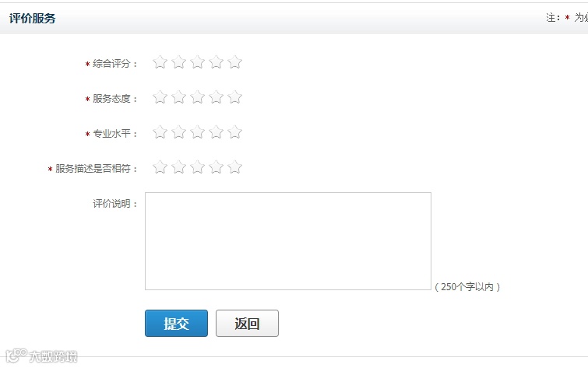Set 专业水平 to five stars
This screenshot has height=368, width=588.
234,132
